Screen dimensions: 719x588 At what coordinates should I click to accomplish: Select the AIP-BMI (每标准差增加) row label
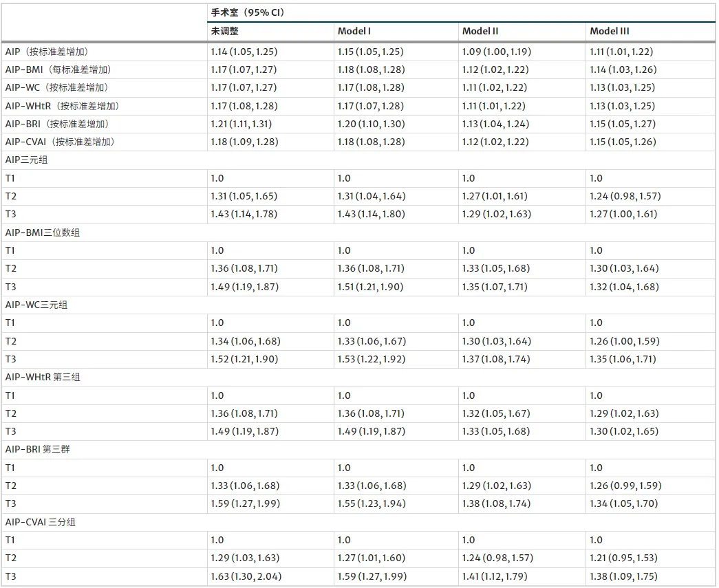[58, 69]
